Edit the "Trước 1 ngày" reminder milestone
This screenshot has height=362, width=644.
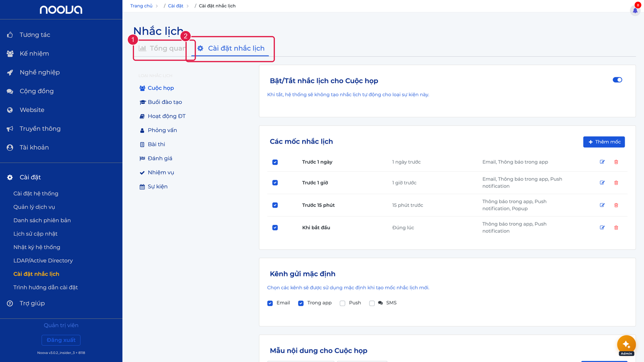(602, 162)
